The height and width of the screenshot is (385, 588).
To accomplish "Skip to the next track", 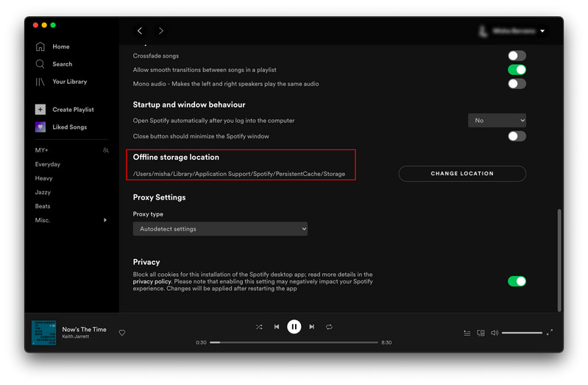I will click(x=311, y=327).
